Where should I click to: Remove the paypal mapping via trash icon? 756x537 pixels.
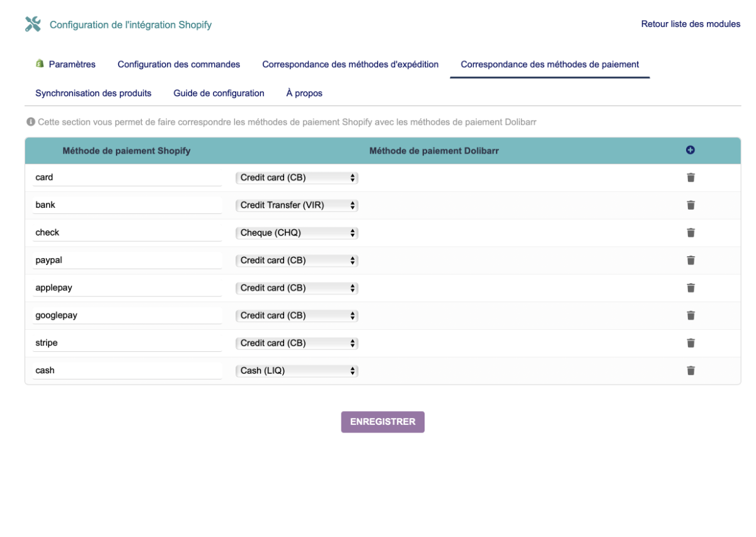point(690,260)
